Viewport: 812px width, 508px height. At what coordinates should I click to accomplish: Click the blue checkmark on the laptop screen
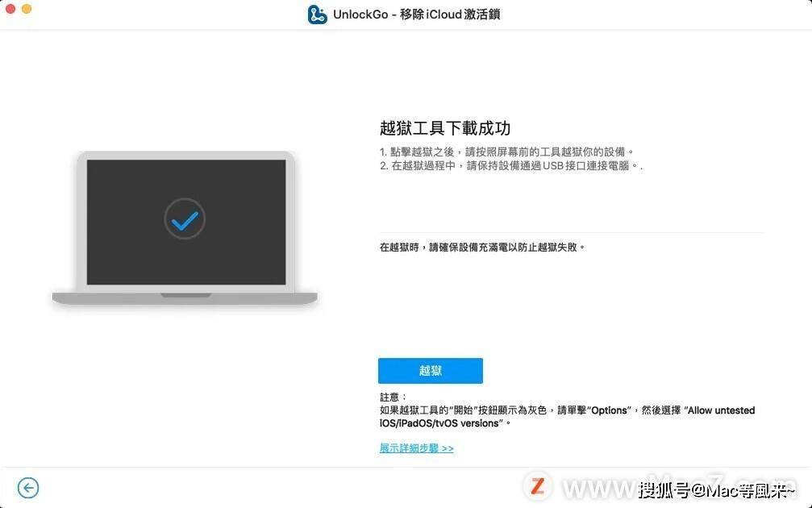tap(185, 220)
